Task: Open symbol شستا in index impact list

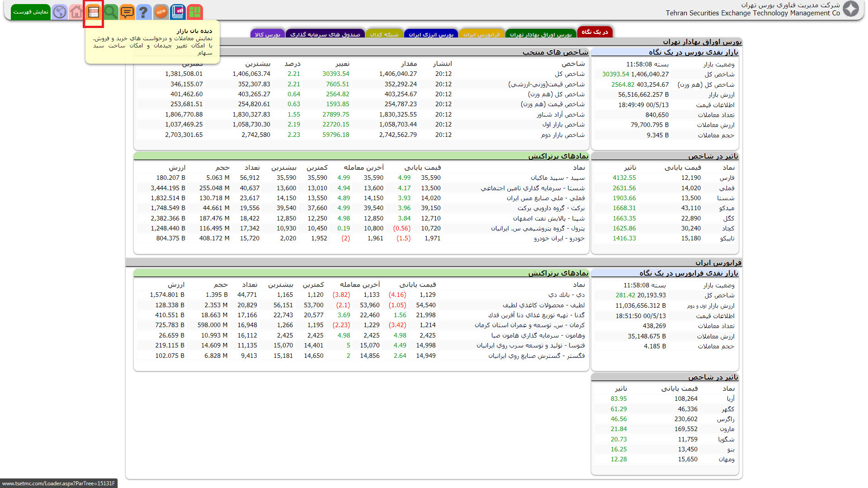Action: (x=726, y=198)
